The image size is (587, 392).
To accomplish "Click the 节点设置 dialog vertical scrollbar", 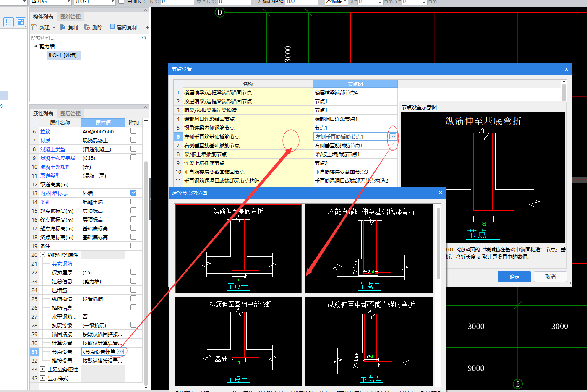I will click(564, 93).
